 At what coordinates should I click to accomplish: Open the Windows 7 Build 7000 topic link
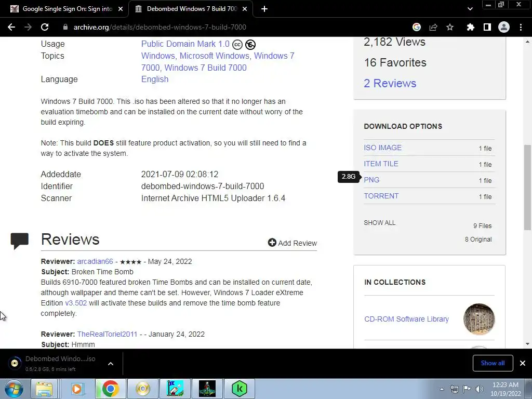[x=206, y=68]
